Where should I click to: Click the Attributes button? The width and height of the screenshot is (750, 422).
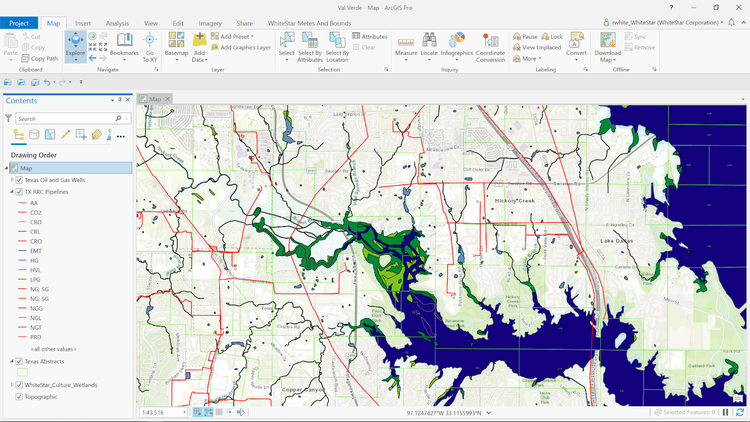coord(370,36)
